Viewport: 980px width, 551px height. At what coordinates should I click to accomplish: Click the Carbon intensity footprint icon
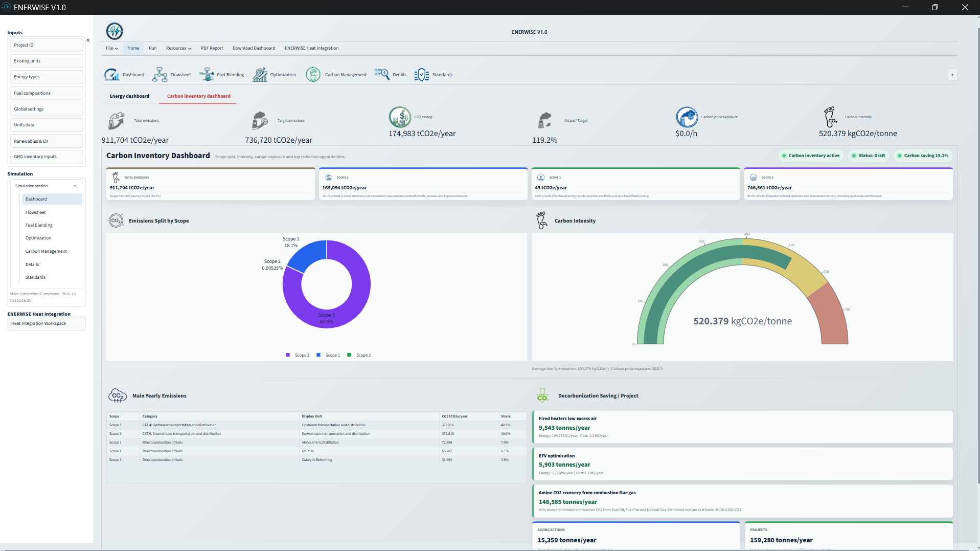coord(830,117)
